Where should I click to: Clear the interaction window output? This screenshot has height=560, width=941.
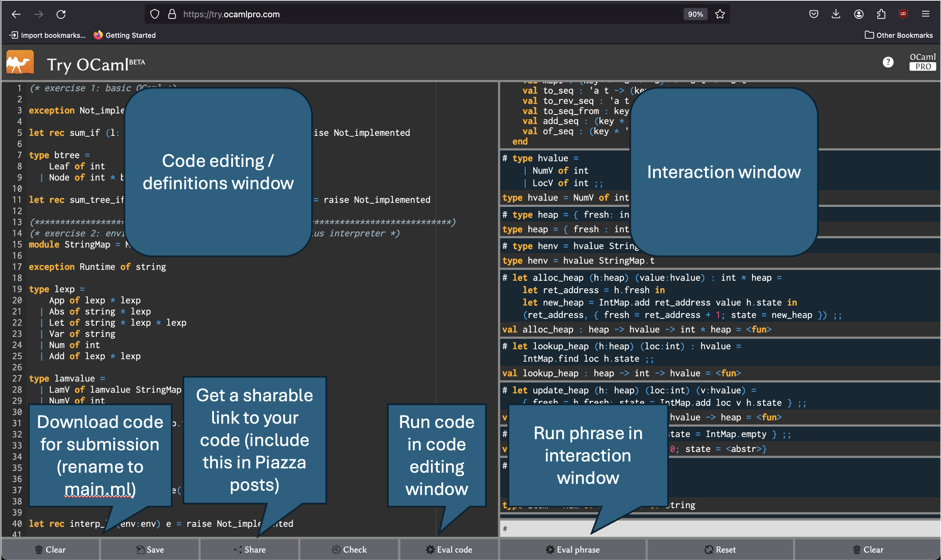tap(867, 550)
